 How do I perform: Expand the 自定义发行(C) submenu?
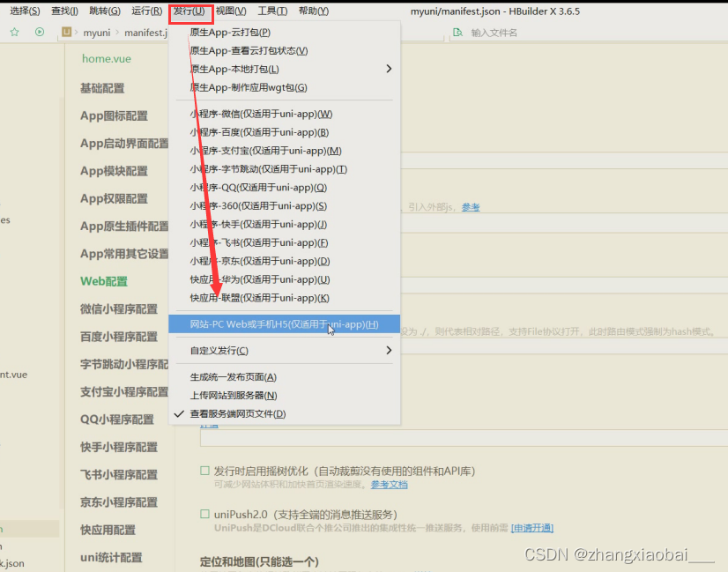pyautogui.click(x=284, y=351)
